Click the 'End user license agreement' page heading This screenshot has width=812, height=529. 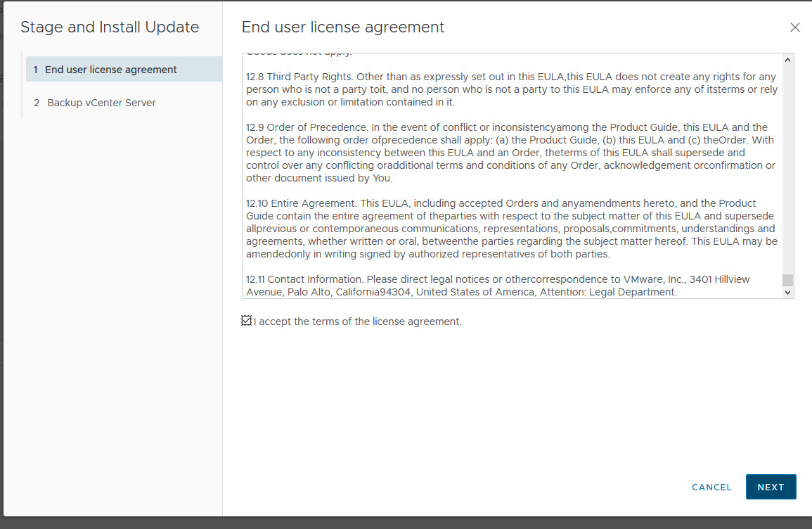pos(343,27)
